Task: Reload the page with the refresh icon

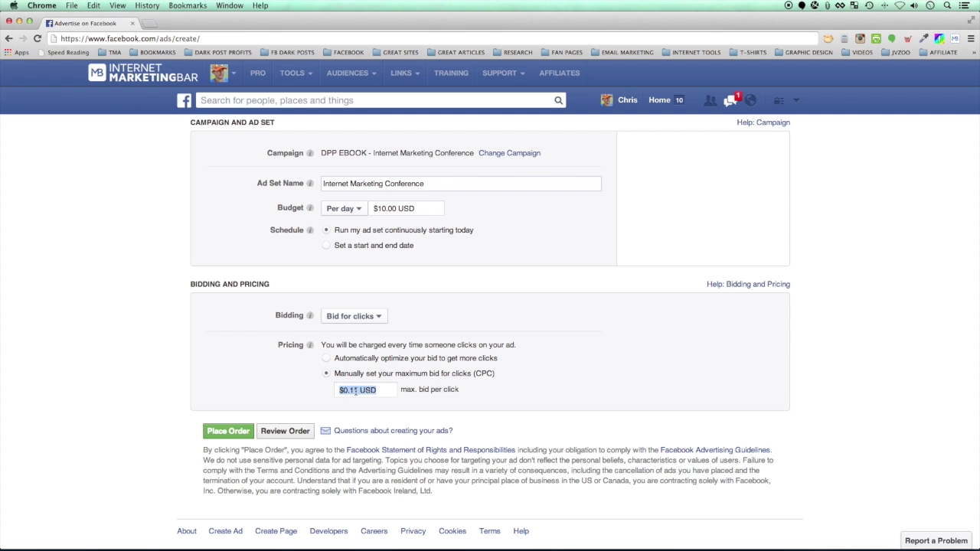Action: [x=37, y=38]
